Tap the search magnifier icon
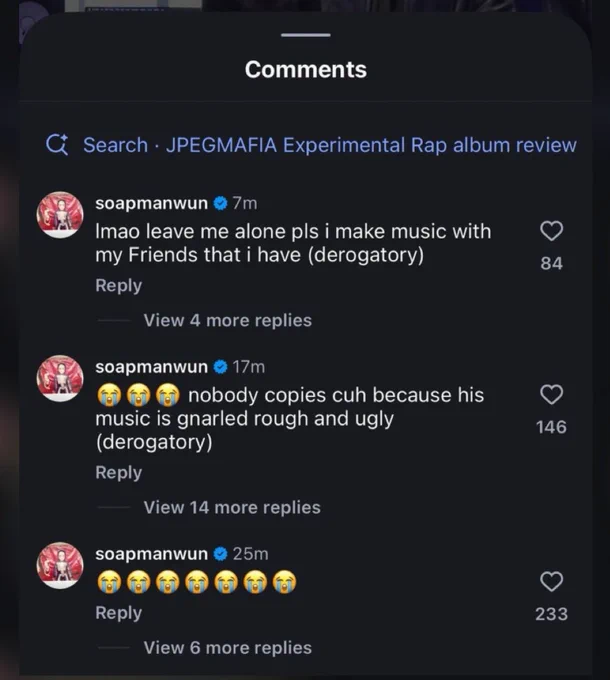Viewport: 610px width, 680px height. (x=57, y=144)
